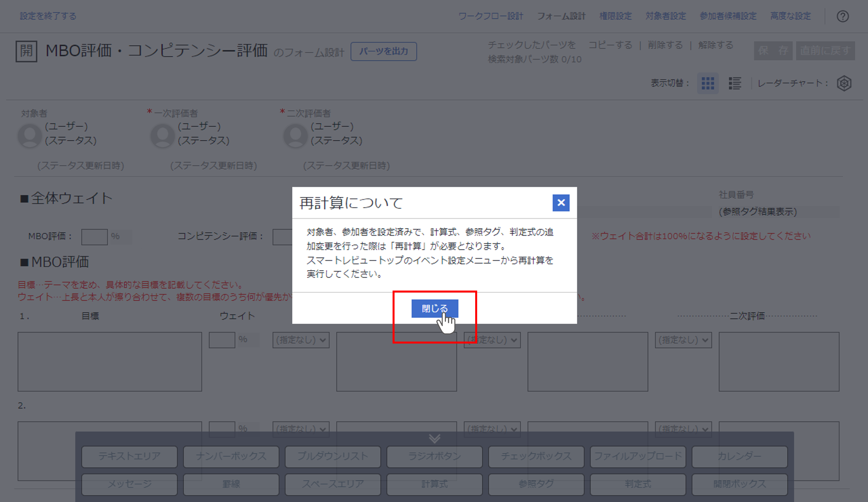Open 参加者候補設定 menu item

point(728,16)
